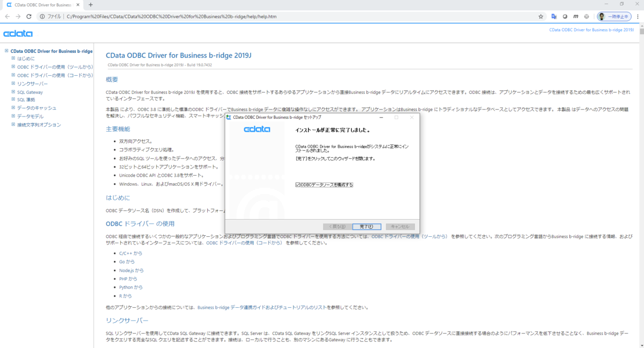Click the 'm' extension icon
The width and height of the screenshot is (644, 348).
point(576,17)
